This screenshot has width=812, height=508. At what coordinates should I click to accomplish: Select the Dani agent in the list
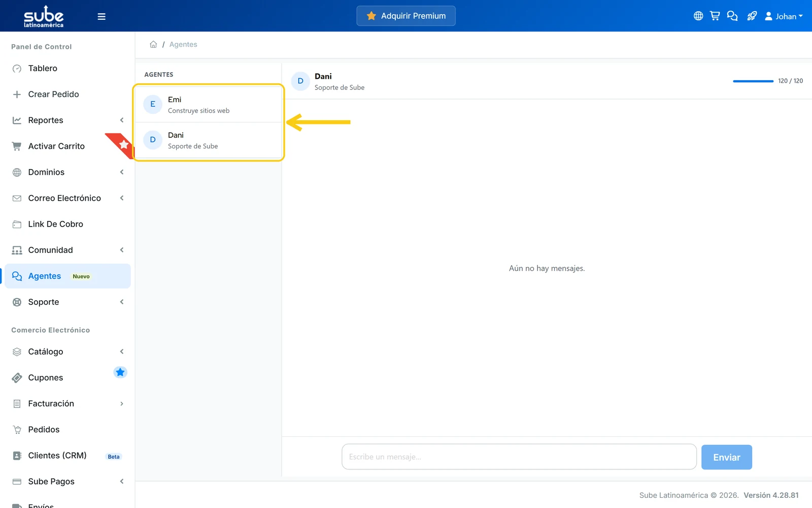208,140
